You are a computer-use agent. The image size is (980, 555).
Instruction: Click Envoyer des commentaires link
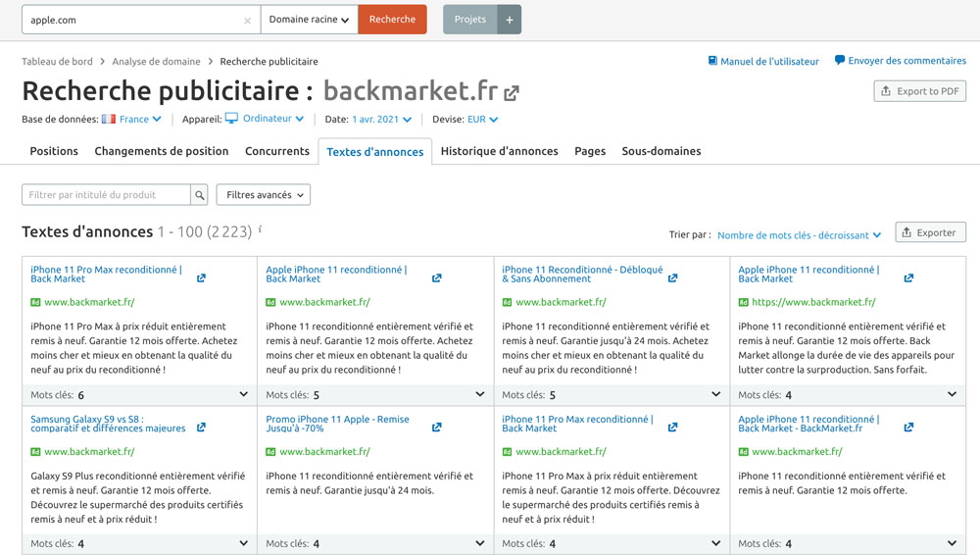point(906,61)
